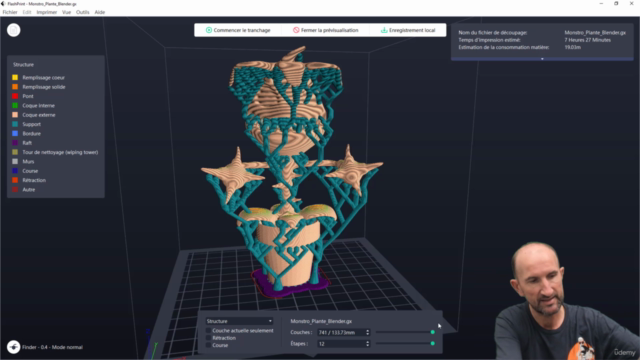Click the Étapes slider handle
The height and width of the screenshot is (360, 640).
pyautogui.click(x=433, y=344)
